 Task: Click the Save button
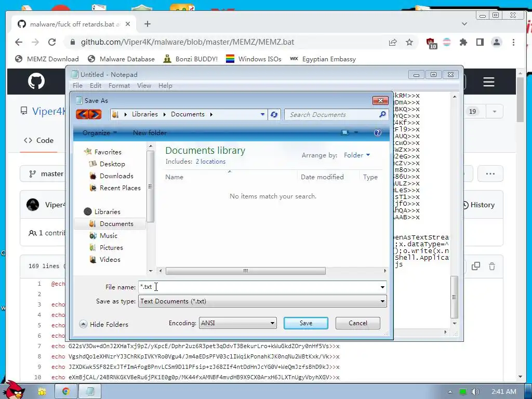coord(305,323)
